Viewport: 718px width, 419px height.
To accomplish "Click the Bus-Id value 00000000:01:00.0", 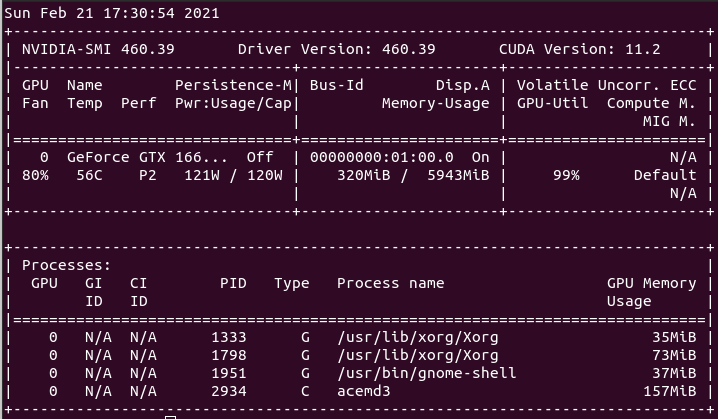I will click(381, 157).
